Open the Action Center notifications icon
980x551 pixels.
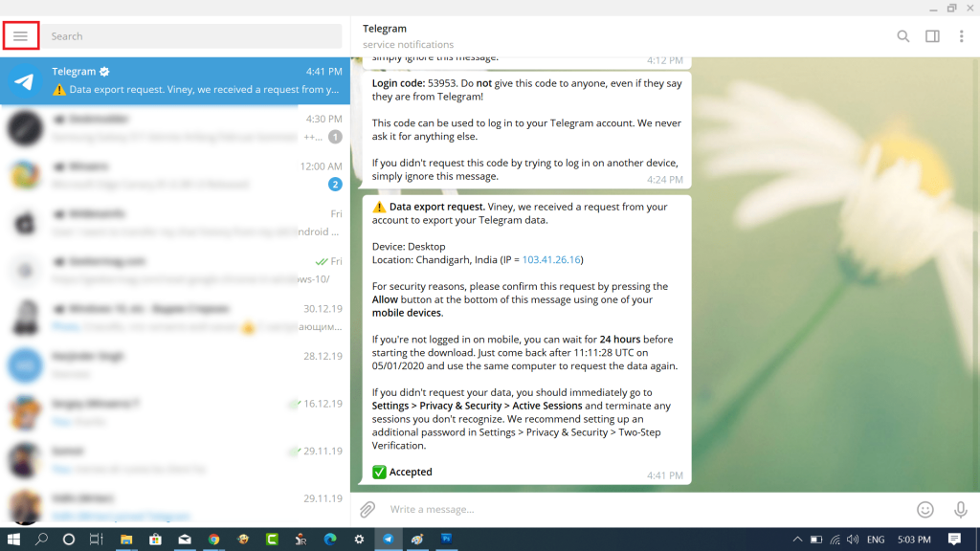954,540
